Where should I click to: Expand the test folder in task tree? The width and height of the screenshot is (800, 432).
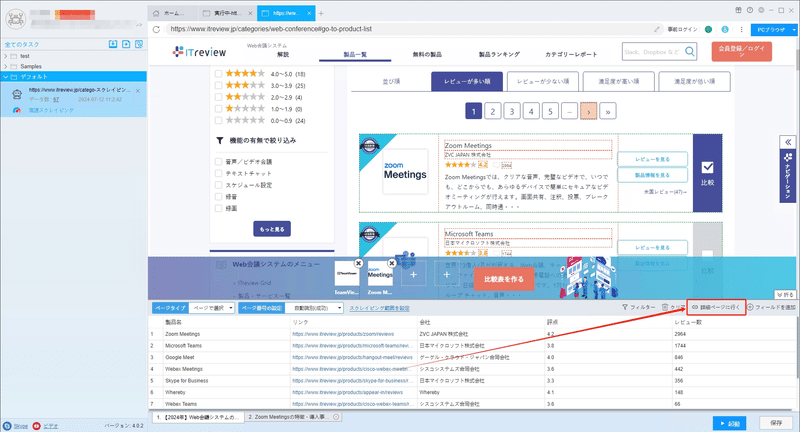[x=6, y=56]
